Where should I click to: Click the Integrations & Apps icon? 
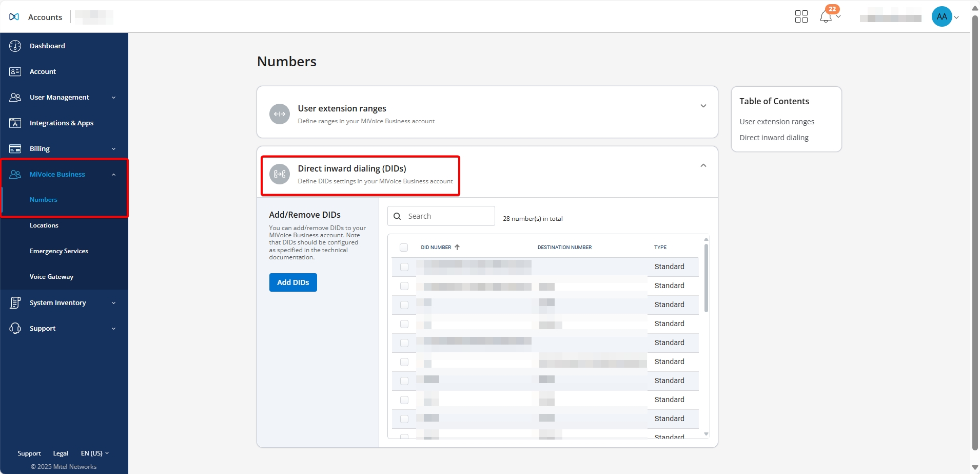tap(15, 123)
